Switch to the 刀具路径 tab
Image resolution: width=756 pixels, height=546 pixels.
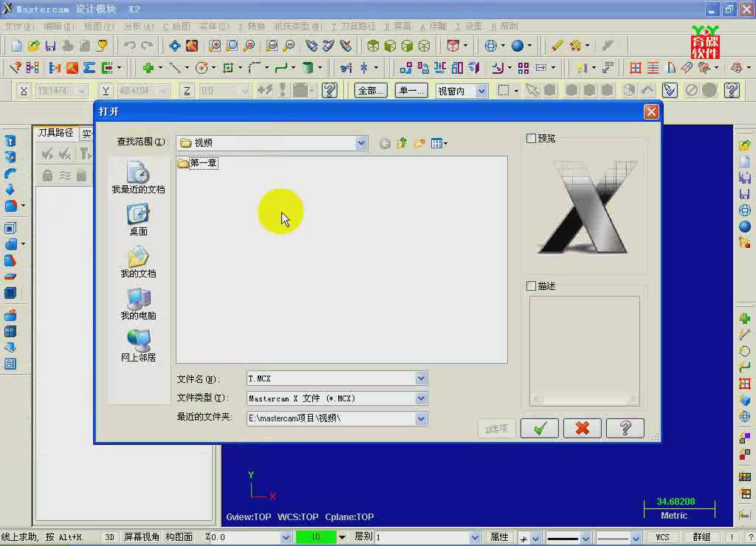55,133
